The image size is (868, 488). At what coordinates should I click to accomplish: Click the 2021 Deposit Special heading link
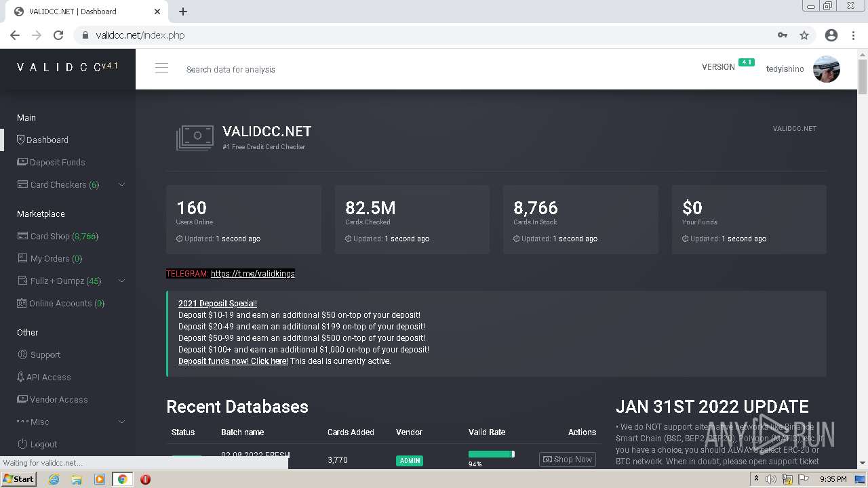coord(218,303)
